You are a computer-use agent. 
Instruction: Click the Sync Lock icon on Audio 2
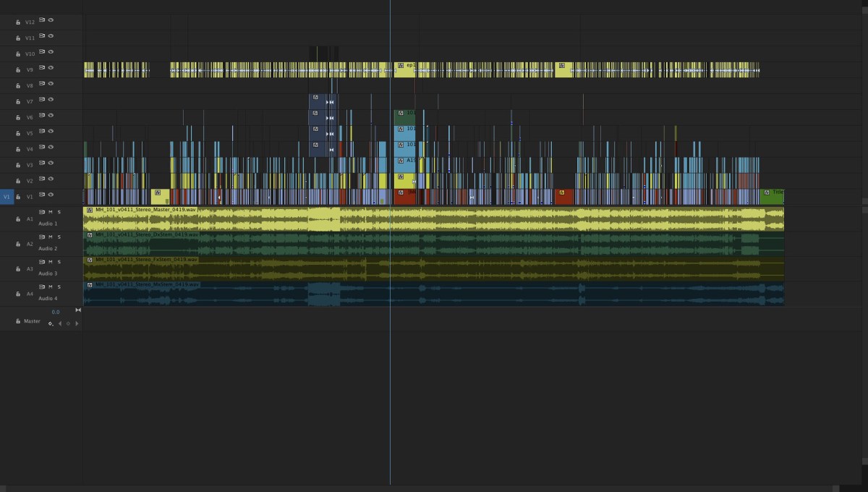click(43, 237)
